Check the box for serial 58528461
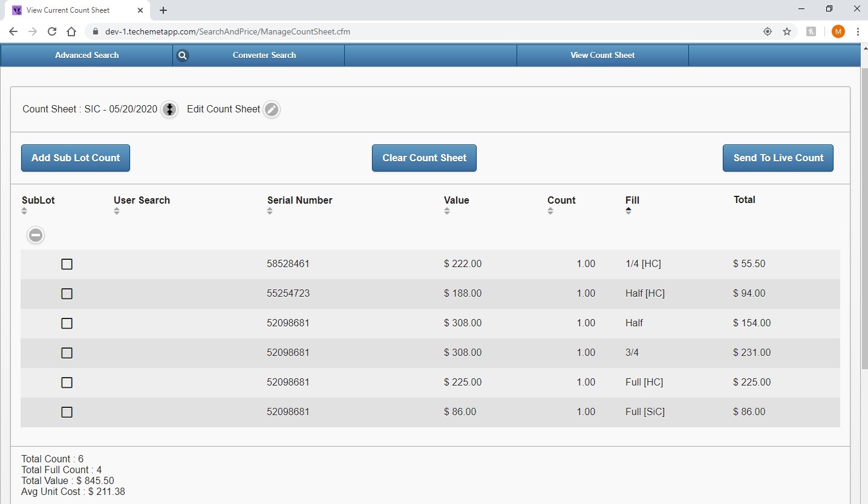Image resolution: width=868 pixels, height=504 pixels. [67, 264]
